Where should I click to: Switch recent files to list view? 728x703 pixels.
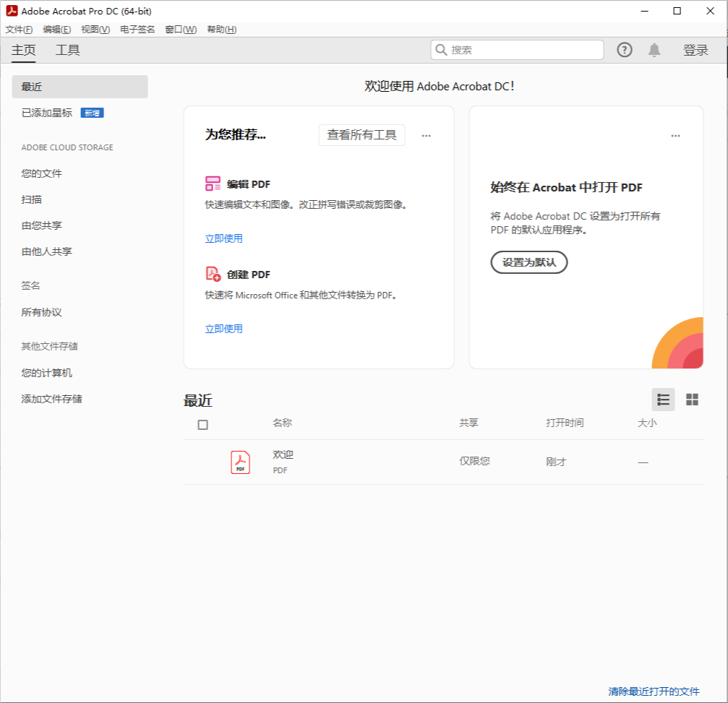point(663,399)
